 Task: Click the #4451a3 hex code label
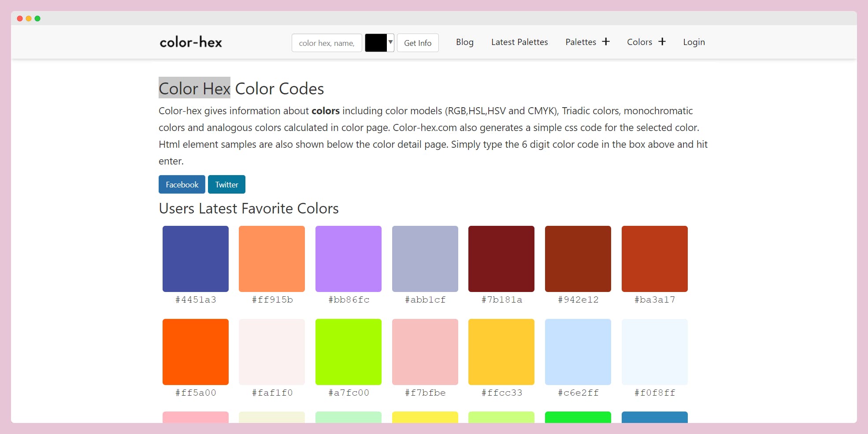pos(196,300)
